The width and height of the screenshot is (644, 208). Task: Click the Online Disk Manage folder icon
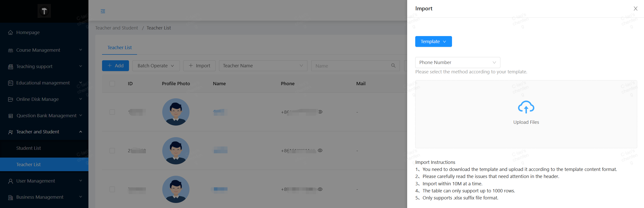pos(11,99)
